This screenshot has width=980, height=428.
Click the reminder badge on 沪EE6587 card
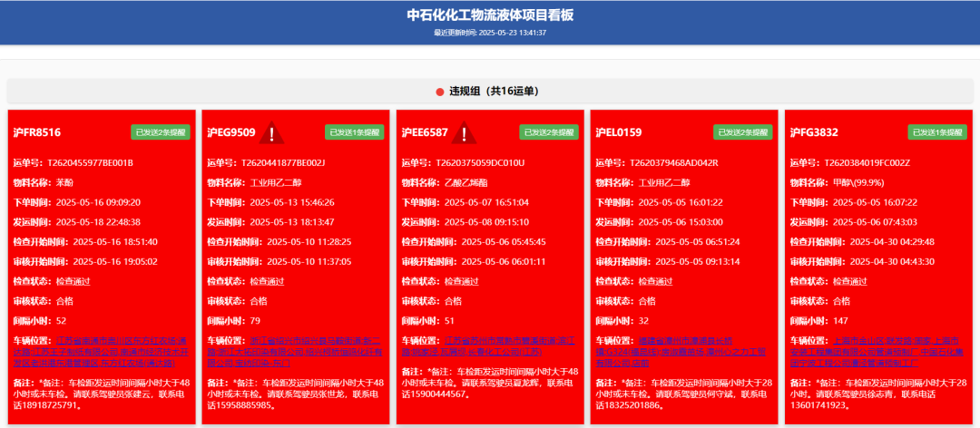tap(549, 132)
